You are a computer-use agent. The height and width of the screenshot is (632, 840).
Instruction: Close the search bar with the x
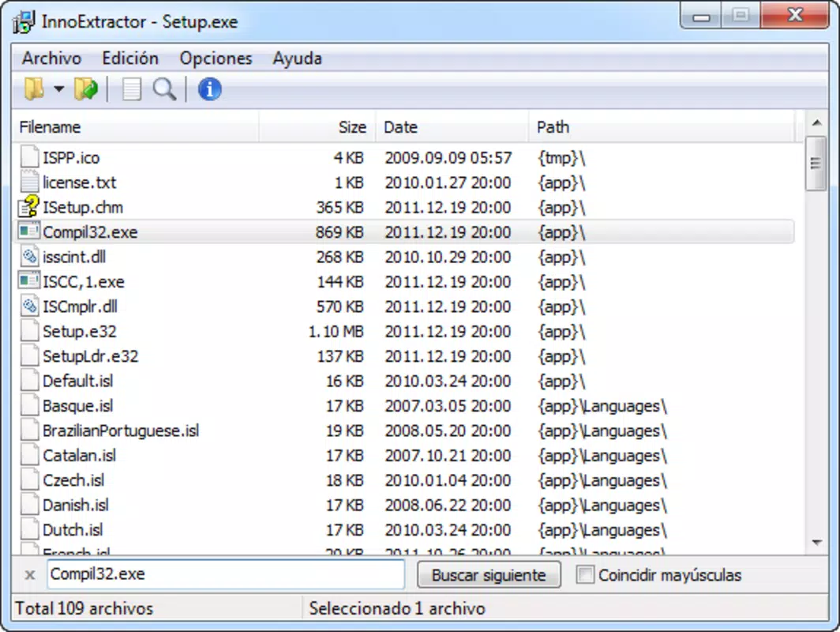(x=30, y=575)
